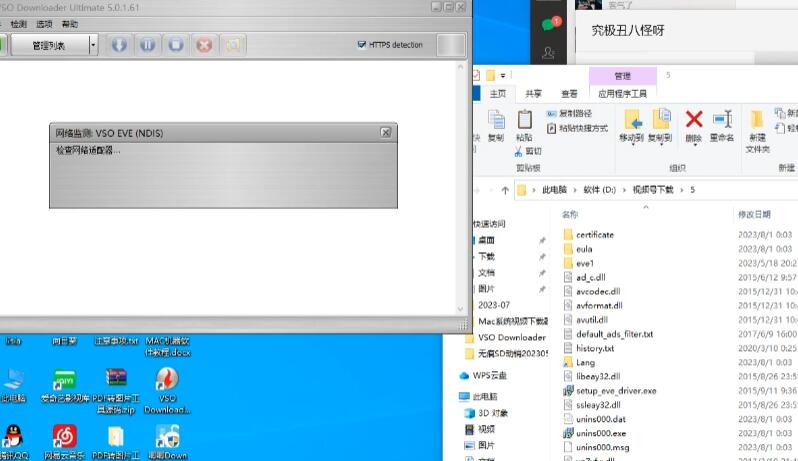The height and width of the screenshot is (461, 798).
Task: Click the pause icon in VSO toolbar
Action: [148, 45]
